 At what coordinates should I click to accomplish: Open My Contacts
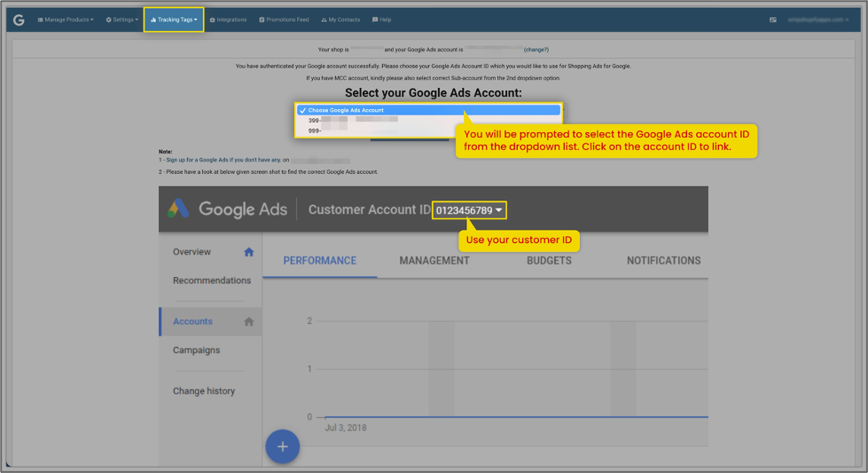coord(340,20)
